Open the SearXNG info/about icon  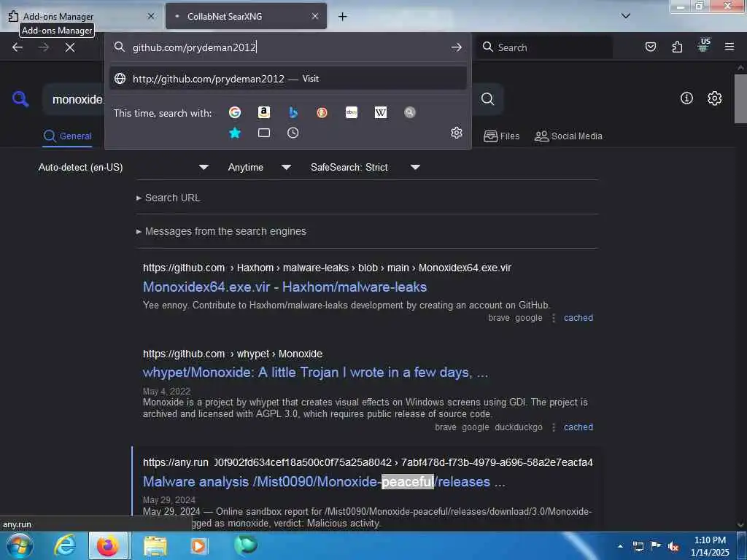[686, 98]
